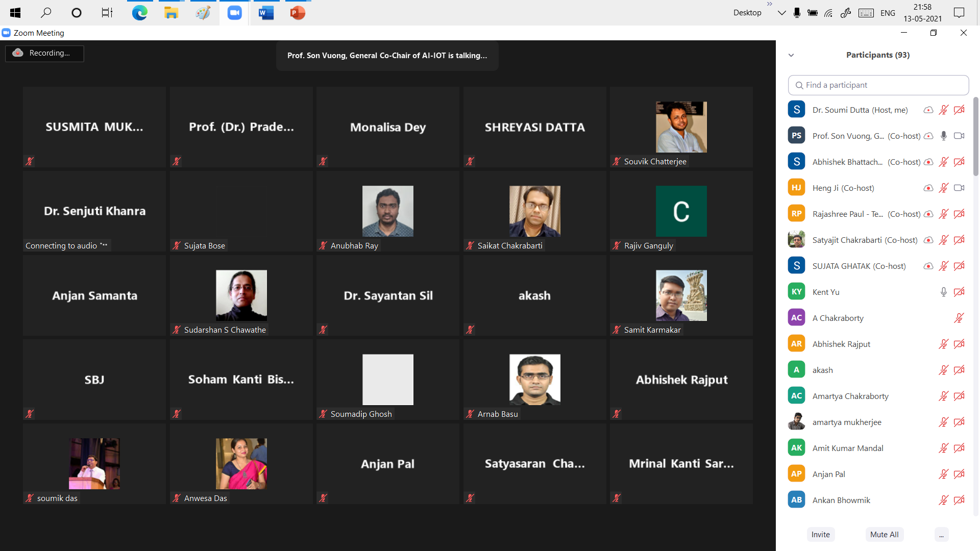
Task: Unmute A Chakraborty's microphone
Action: 959,318
